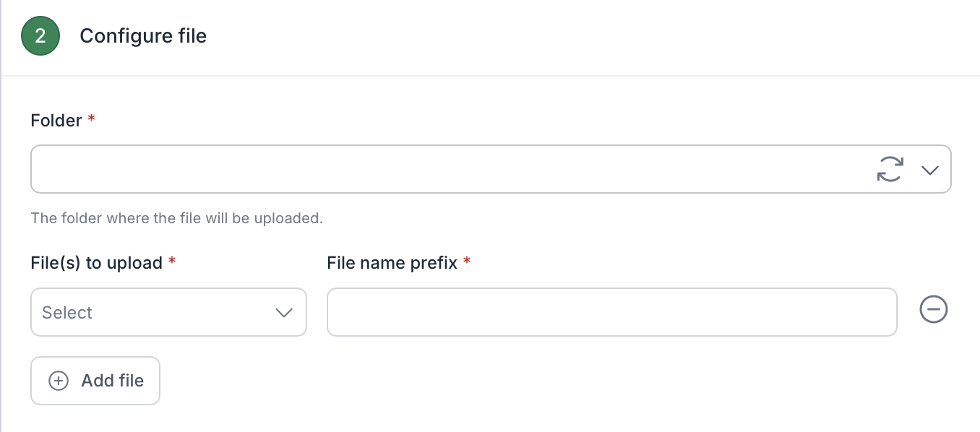This screenshot has height=432, width=980.
Task: Click the File name prefix label
Action: tap(392, 263)
